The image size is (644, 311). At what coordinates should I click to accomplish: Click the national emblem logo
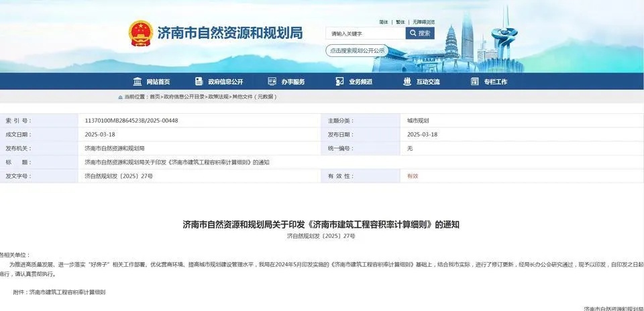coord(141,33)
